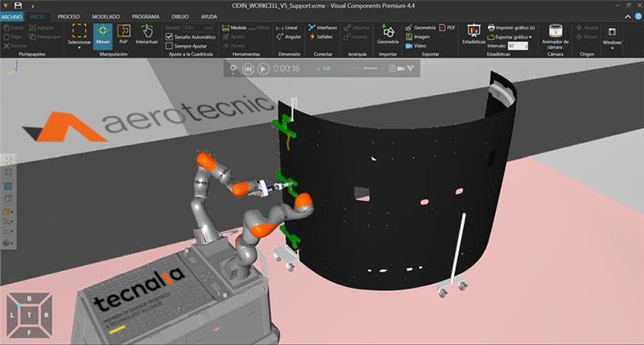This screenshot has height=345, width=644.
Task: Adjust the simulation speed slider
Action: coord(364,69)
